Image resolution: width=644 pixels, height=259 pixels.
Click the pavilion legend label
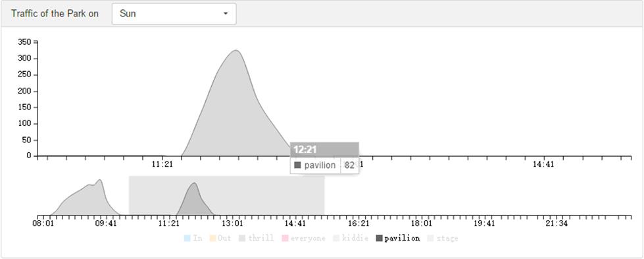pos(402,238)
